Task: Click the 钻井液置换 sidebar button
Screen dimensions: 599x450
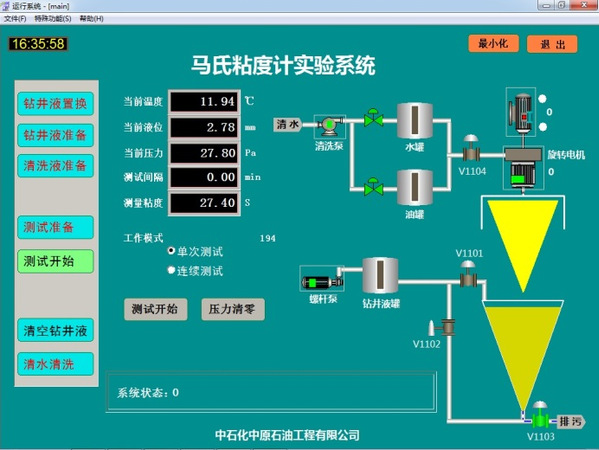Action: tap(55, 104)
